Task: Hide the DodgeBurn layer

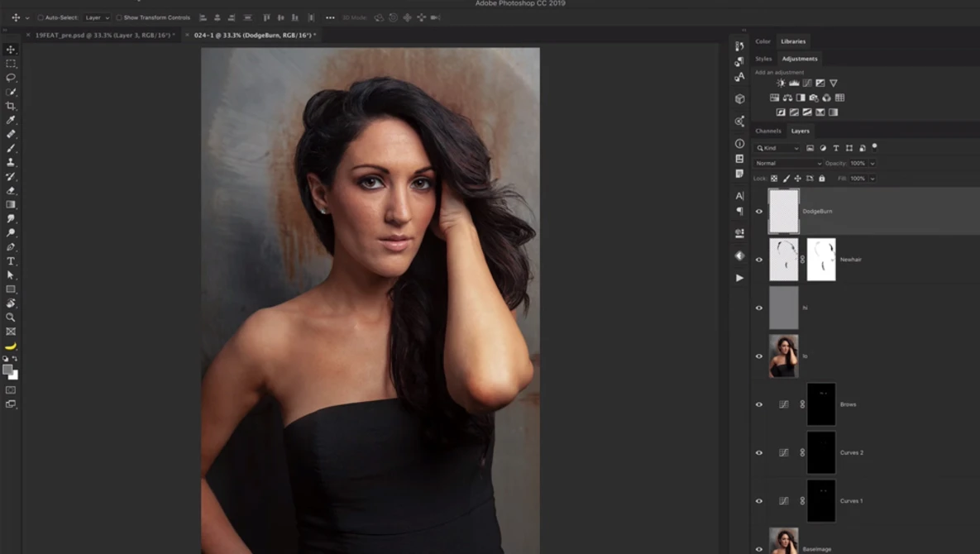Action: [x=759, y=212]
